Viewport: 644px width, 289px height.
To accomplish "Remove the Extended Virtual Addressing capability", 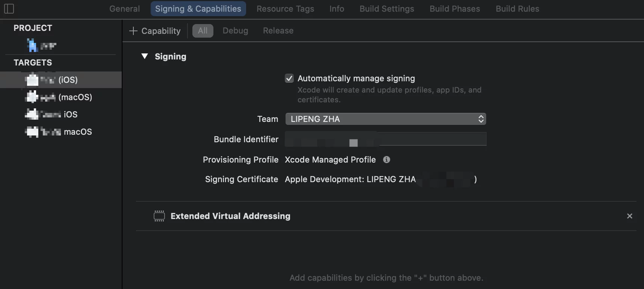I will click(x=629, y=216).
